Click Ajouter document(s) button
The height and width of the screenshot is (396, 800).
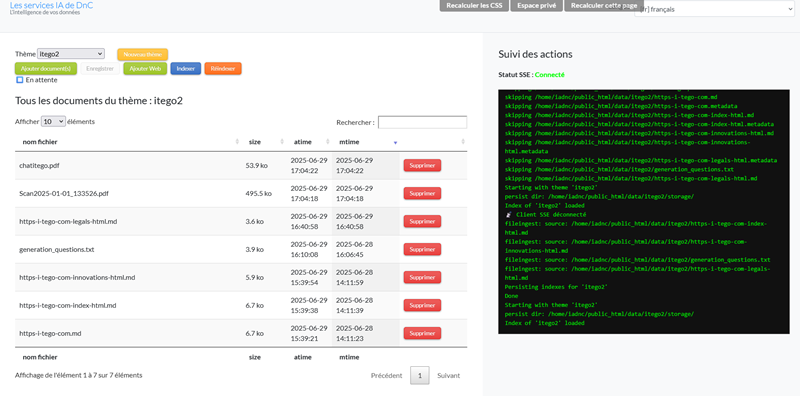[46, 68]
